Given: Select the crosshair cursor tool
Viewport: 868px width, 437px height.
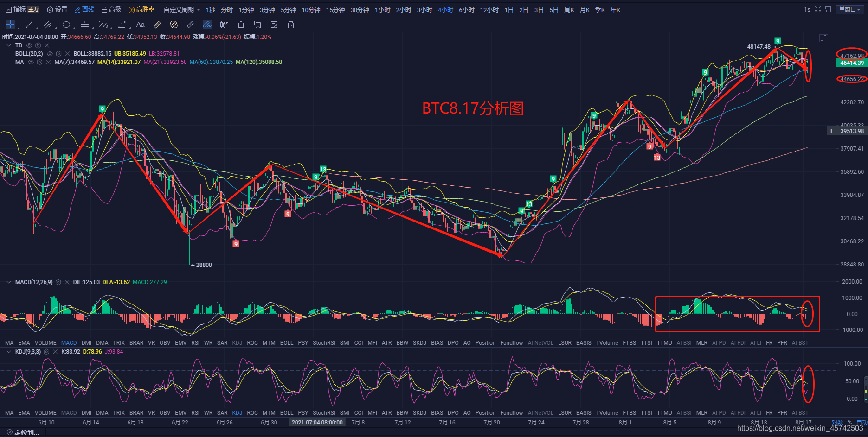Looking at the screenshot, I should tap(10, 25).
